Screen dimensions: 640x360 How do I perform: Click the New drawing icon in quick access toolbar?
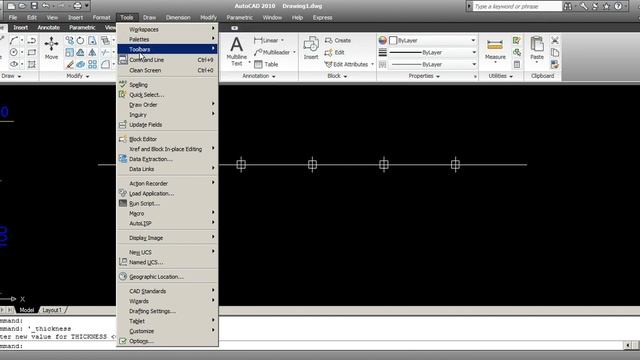click(11, 6)
